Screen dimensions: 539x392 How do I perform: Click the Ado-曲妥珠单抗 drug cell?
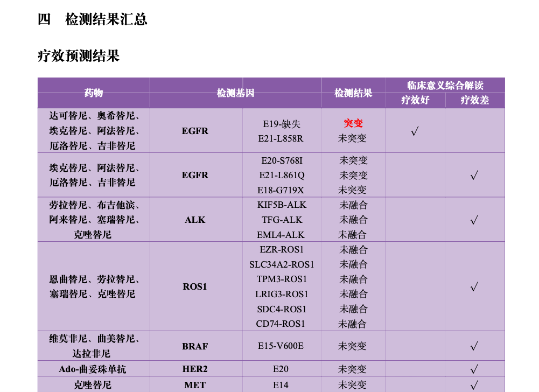click(x=93, y=369)
